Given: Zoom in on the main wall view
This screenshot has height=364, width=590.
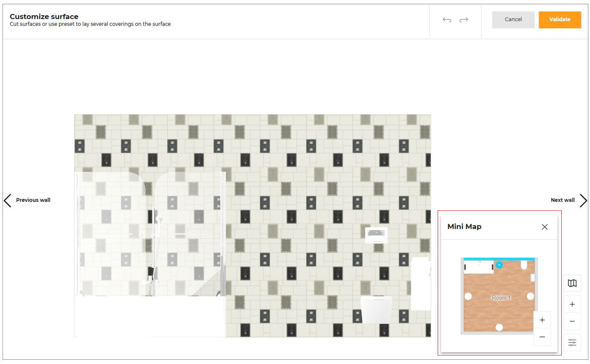Looking at the screenshot, I should tap(572, 304).
